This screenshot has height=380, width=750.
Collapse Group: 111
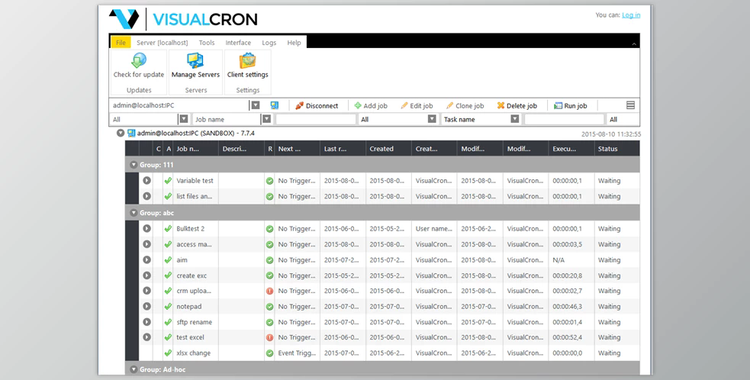click(133, 165)
